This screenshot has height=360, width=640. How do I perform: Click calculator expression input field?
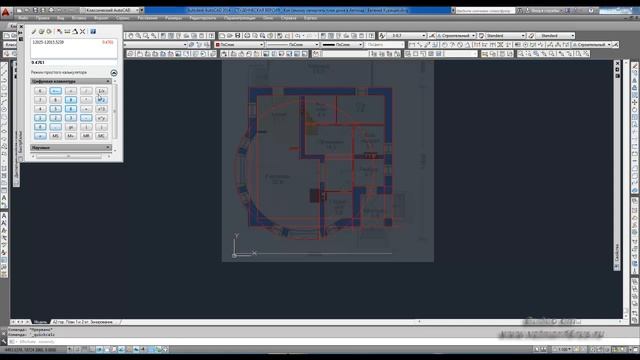click(x=74, y=62)
